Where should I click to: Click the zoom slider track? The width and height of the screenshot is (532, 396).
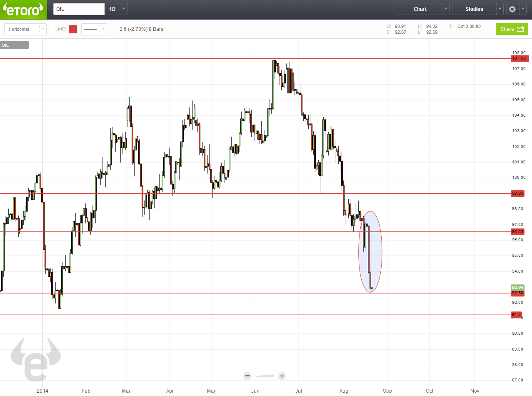[265, 376]
